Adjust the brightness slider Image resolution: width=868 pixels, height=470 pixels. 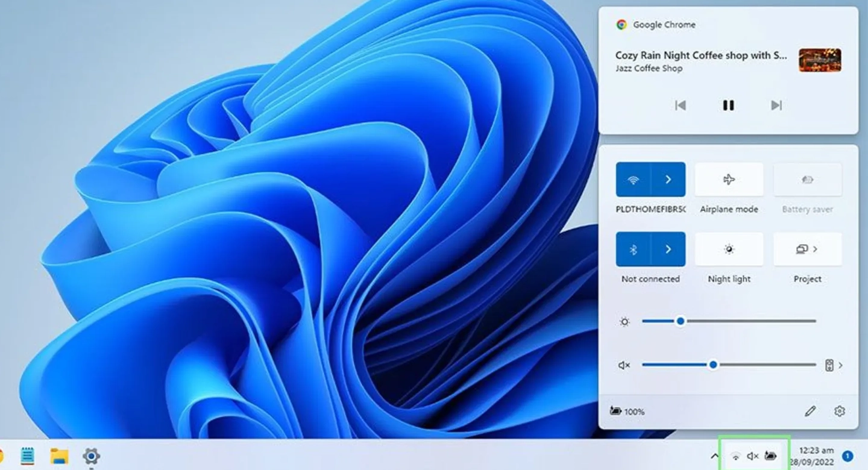point(729,321)
